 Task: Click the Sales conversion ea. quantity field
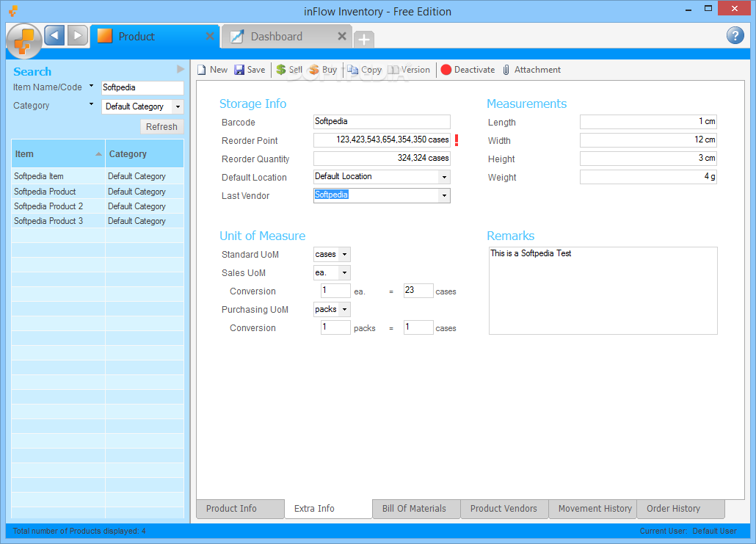(335, 290)
